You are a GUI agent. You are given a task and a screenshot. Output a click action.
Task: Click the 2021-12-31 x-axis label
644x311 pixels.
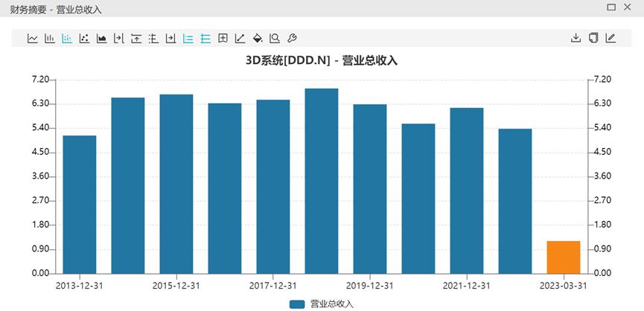click(467, 286)
